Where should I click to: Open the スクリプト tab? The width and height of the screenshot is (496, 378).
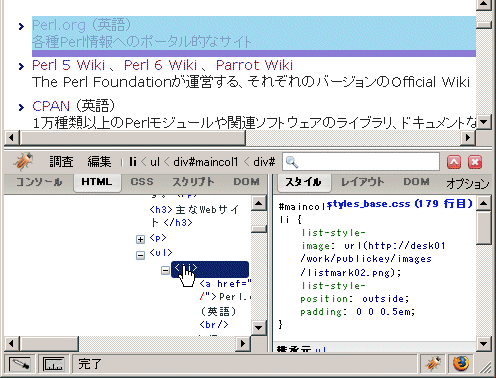pyautogui.click(x=193, y=182)
